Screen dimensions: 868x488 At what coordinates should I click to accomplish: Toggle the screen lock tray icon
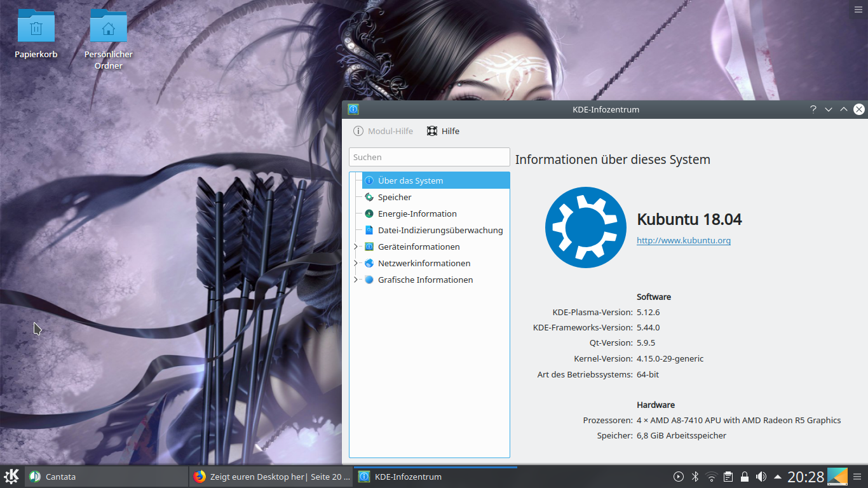[x=745, y=476]
